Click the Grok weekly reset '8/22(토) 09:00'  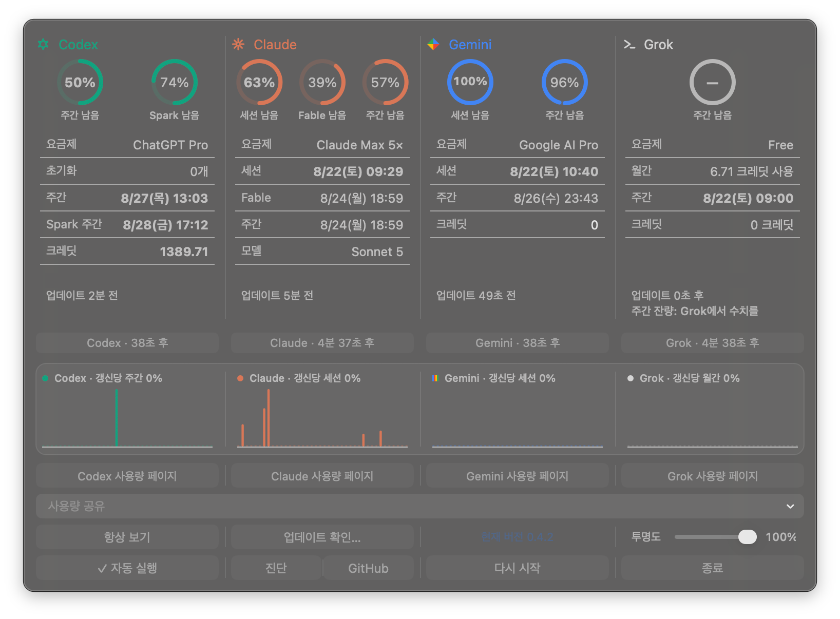(x=748, y=198)
